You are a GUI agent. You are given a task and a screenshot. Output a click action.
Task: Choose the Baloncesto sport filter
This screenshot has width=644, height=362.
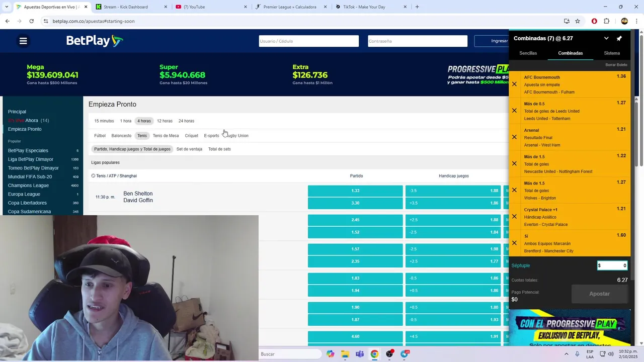click(x=121, y=136)
